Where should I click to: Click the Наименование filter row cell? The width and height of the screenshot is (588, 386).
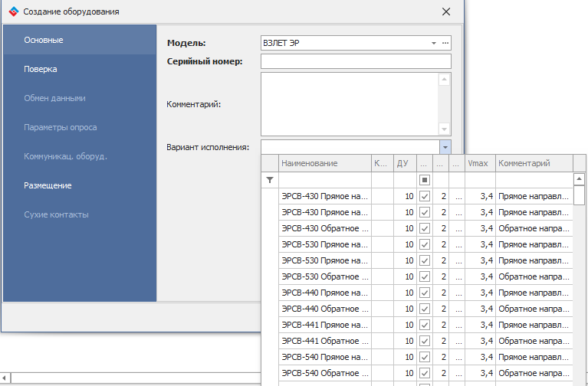click(325, 180)
